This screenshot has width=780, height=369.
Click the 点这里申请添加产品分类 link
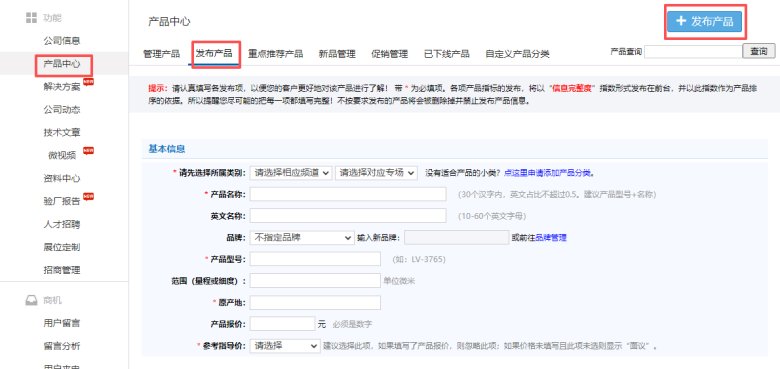click(x=548, y=173)
